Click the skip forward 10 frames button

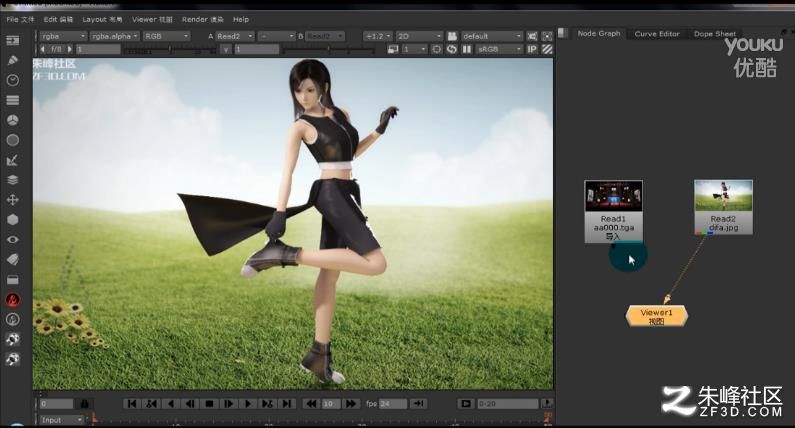tap(350, 404)
